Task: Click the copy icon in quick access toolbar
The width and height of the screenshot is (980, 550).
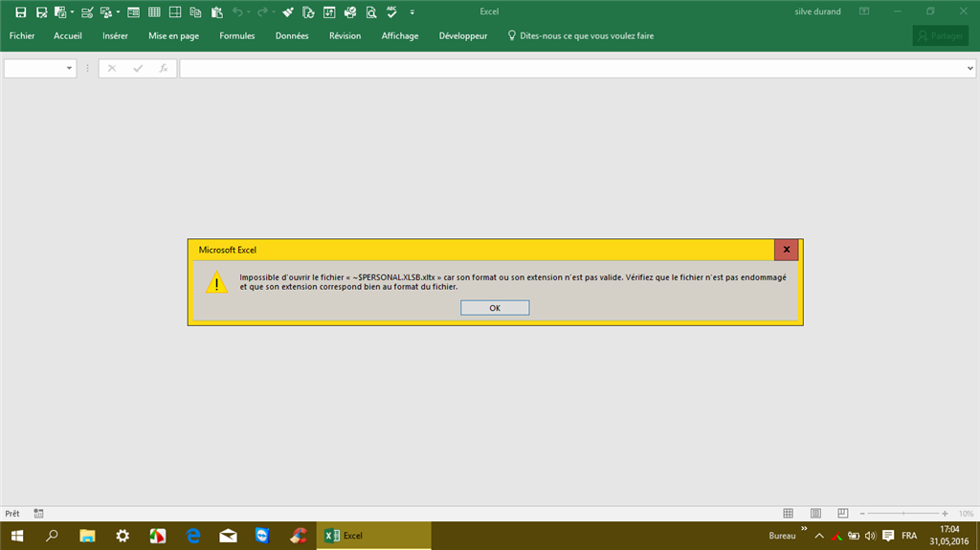Action: pyautogui.click(x=195, y=11)
